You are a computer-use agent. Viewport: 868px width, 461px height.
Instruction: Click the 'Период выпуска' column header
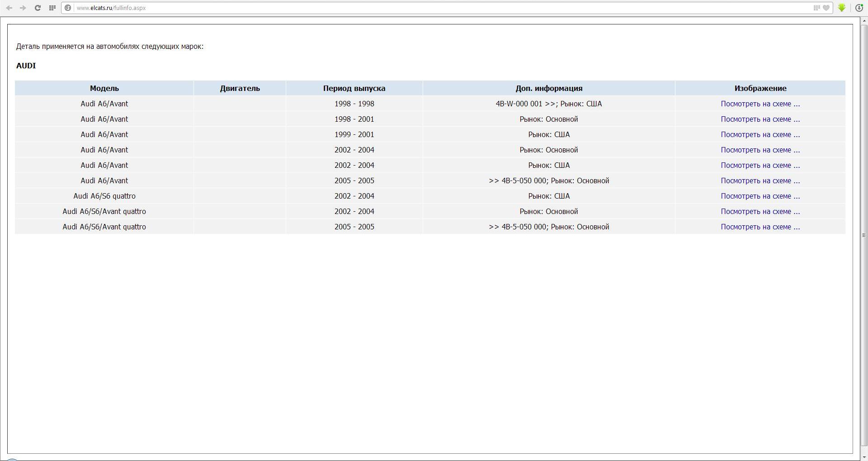pos(354,88)
